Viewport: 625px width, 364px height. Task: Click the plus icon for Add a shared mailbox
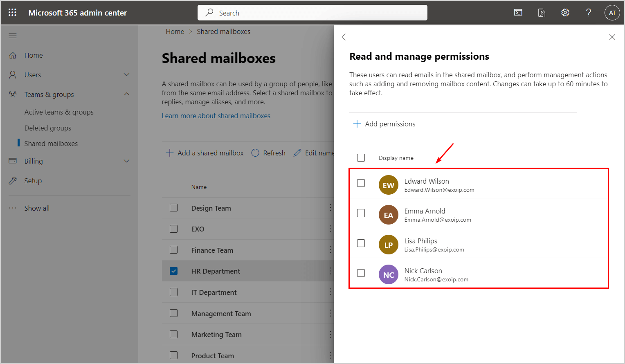pos(170,153)
